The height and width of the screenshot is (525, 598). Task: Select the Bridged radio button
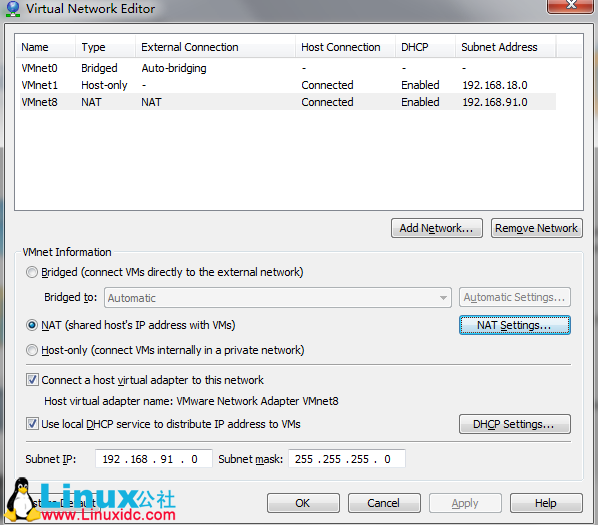coord(32,272)
